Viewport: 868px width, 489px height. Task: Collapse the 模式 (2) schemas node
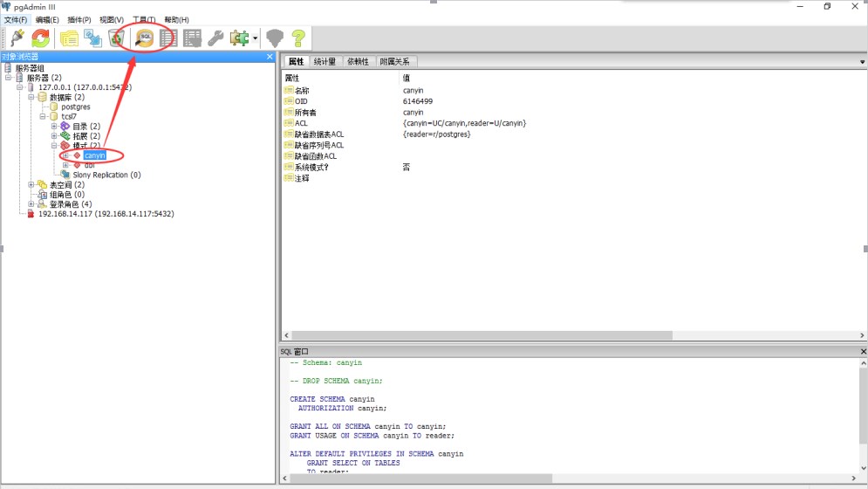[x=54, y=146]
